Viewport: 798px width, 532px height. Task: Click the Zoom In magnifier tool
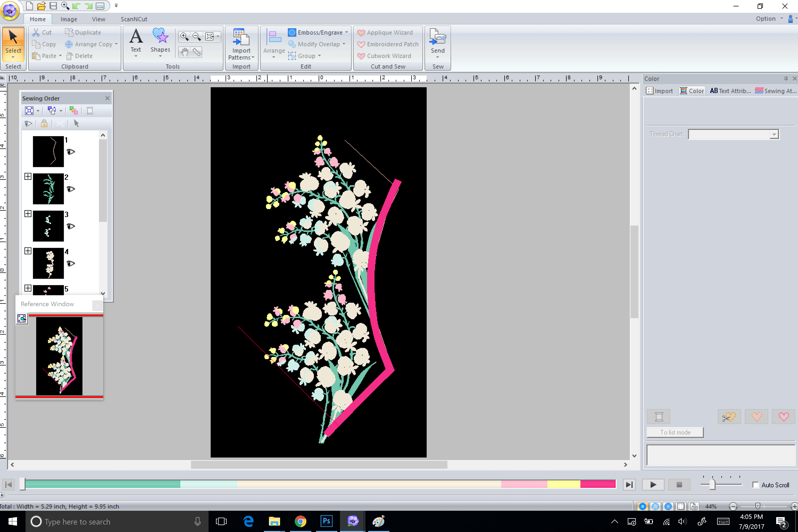pos(184,36)
